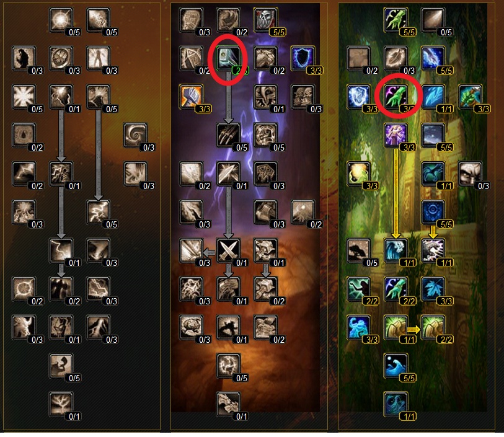
Task: Select the glowing yellow orb 3/3 talent
Action: coord(358,173)
